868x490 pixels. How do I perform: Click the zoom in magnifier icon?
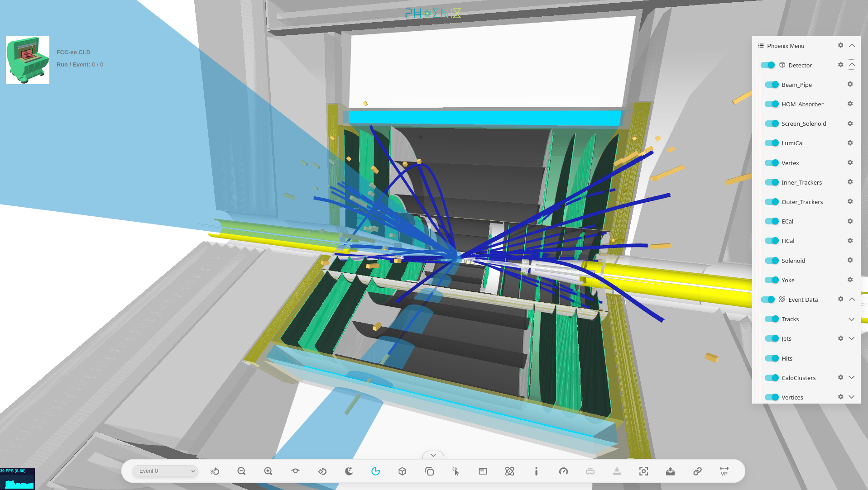[268, 471]
